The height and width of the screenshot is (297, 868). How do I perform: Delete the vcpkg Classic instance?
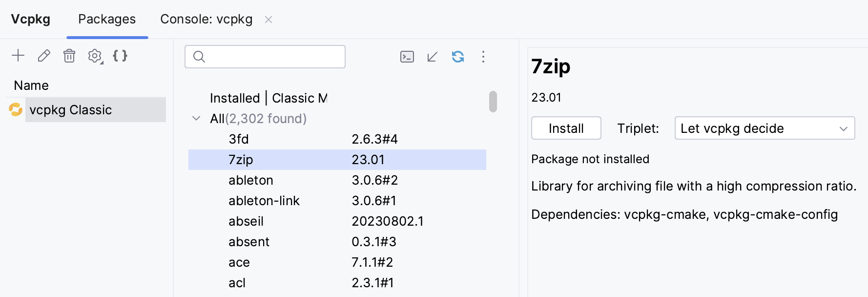pyautogui.click(x=69, y=56)
